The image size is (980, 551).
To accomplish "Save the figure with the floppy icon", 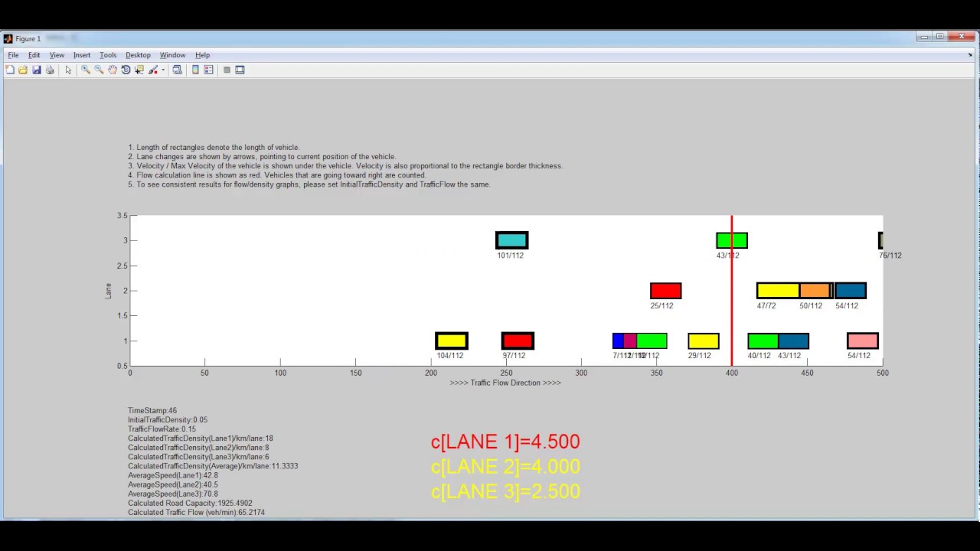I will click(x=36, y=70).
